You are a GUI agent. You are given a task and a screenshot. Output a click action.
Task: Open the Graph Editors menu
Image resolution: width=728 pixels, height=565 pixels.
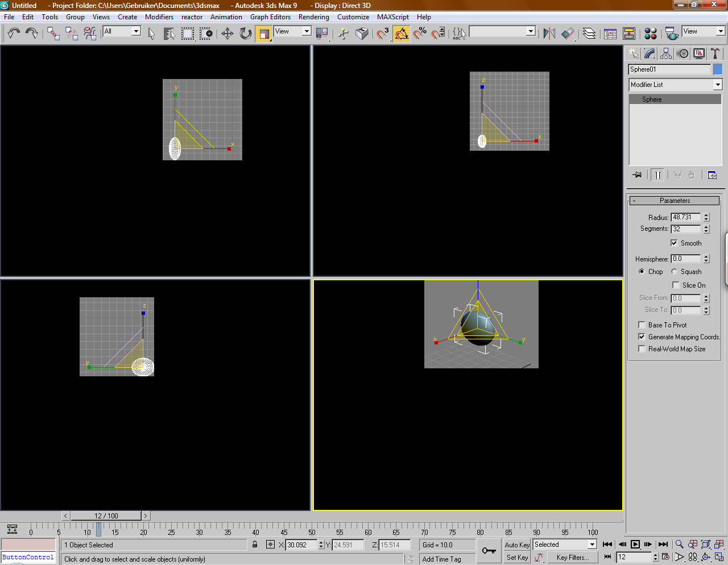[x=270, y=17]
